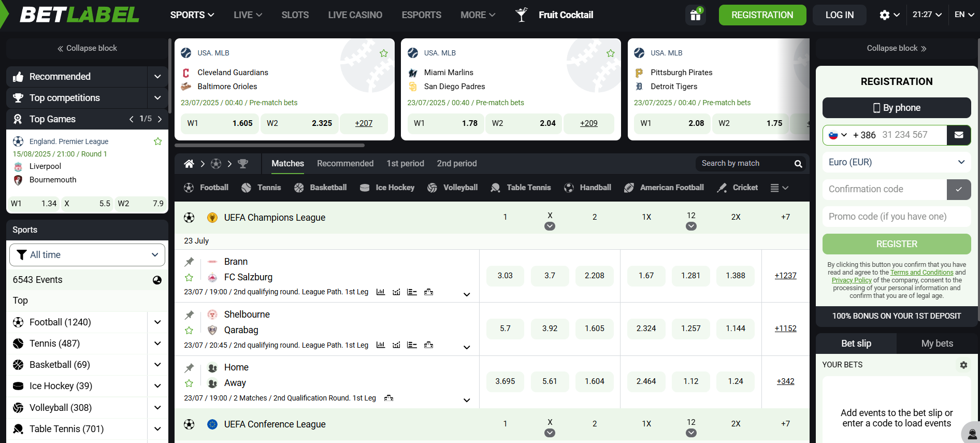The width and height of the screenshot is (980, 443).
Task: Select the Tennis sport filter
Action: [261, 188]
